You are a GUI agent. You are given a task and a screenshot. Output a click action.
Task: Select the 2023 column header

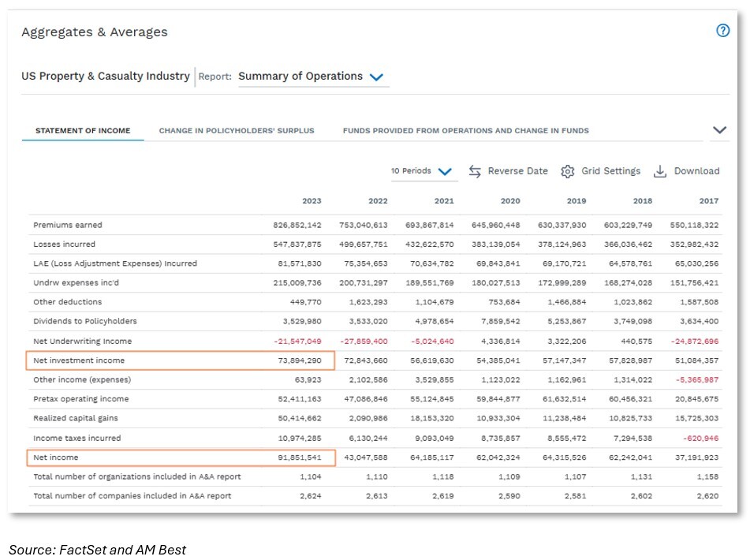pyautogui.click(x=312, y=201)
